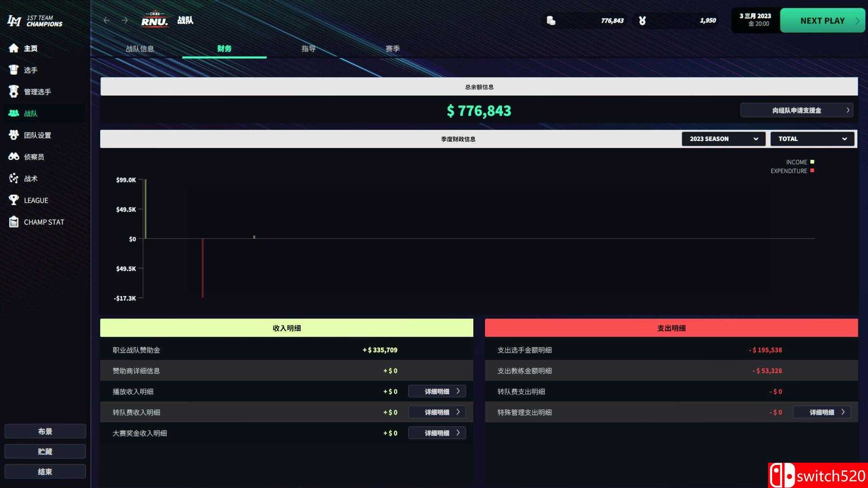Open the 2023 SEASON dropdown

(723, 139)
